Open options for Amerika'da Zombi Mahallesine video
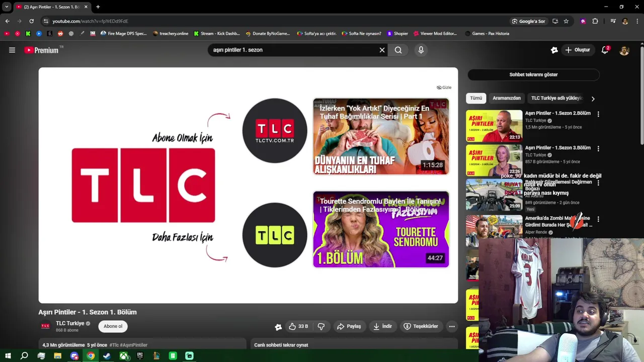The height and width of the screenshot is (362, 644). (598, 219)
